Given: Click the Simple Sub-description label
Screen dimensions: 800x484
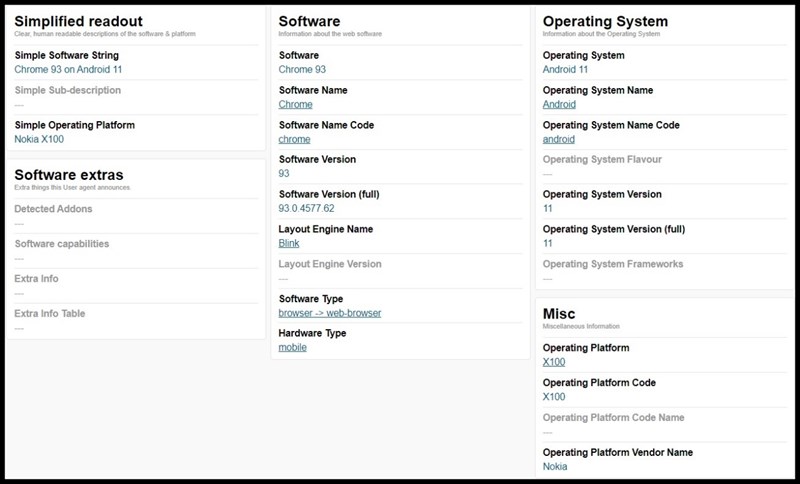Looking at the screenshot, I should click(68, 90).
